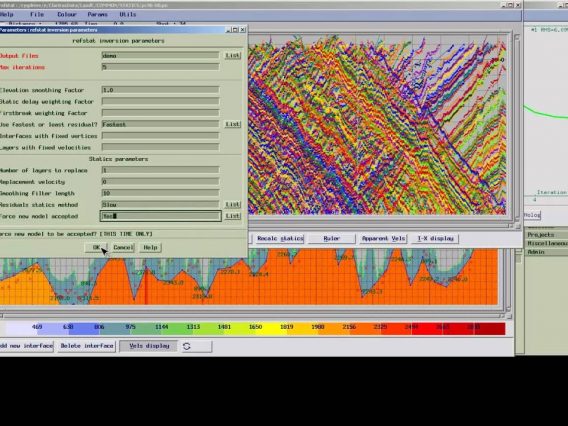
Task: Click Use fastest or least residual field
Action: point(160,124)
